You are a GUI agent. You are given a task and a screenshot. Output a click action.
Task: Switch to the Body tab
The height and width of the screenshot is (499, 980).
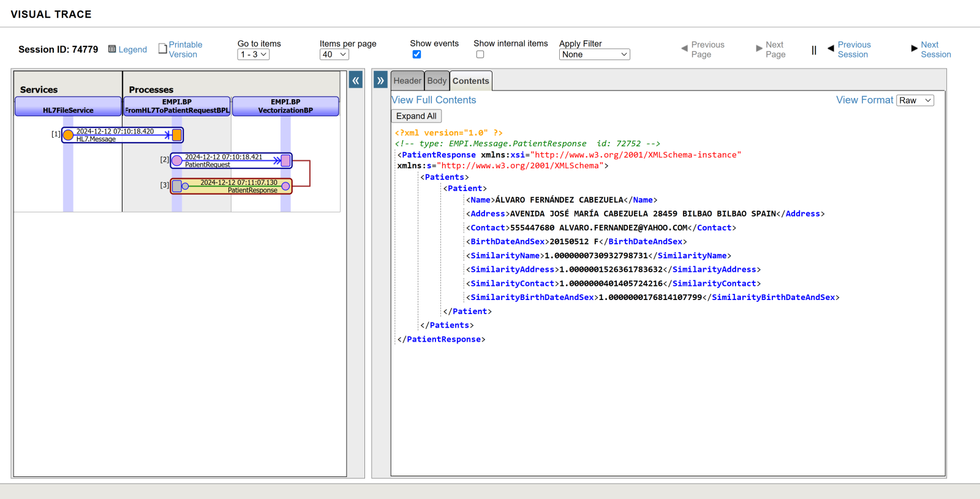(x=437, y=81)
